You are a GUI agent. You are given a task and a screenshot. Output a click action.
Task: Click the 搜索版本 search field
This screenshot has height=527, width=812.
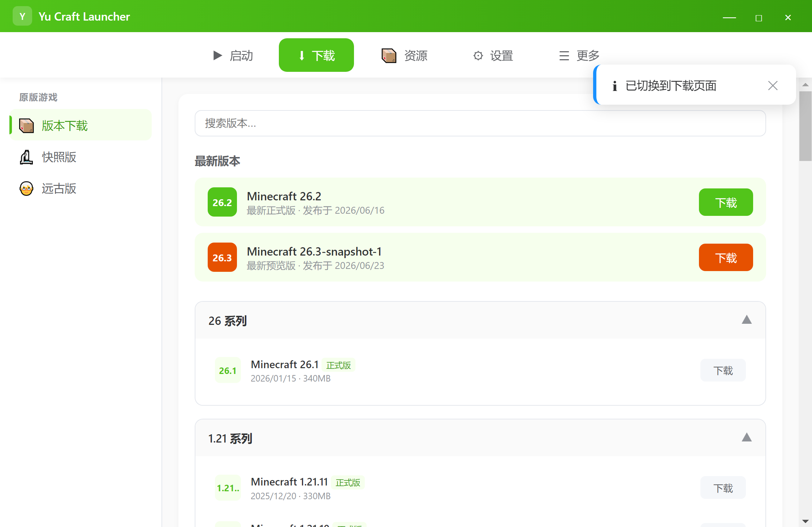tap(480, 123)
